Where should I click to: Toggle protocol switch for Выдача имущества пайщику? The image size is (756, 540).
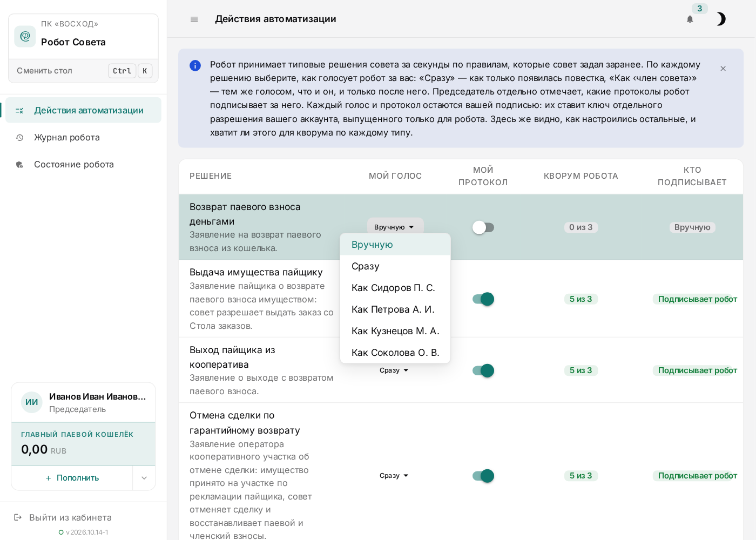point(483,299)
